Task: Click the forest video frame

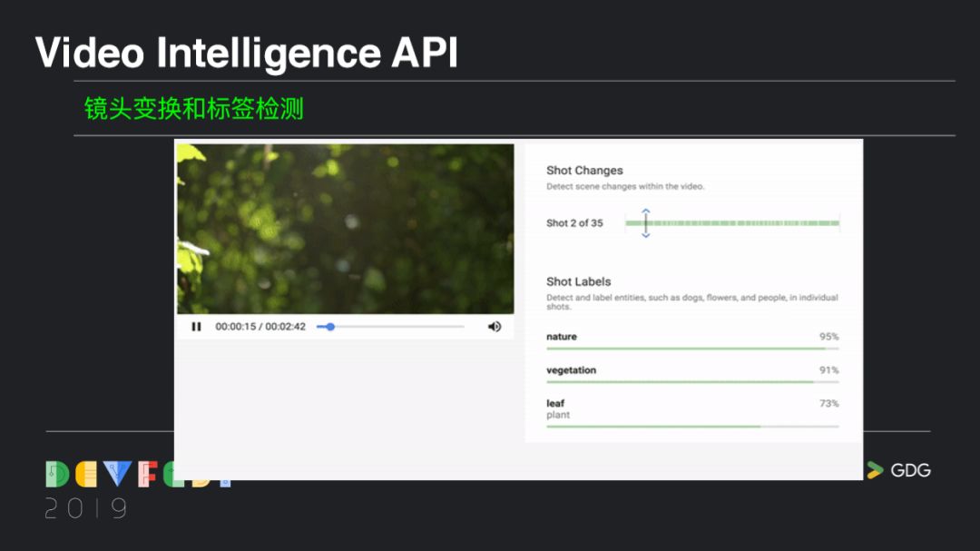Action: [x=346, y=229]
